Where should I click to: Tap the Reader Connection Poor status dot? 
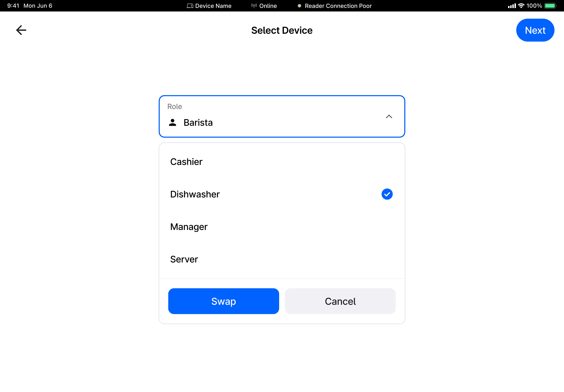point(299,6)
